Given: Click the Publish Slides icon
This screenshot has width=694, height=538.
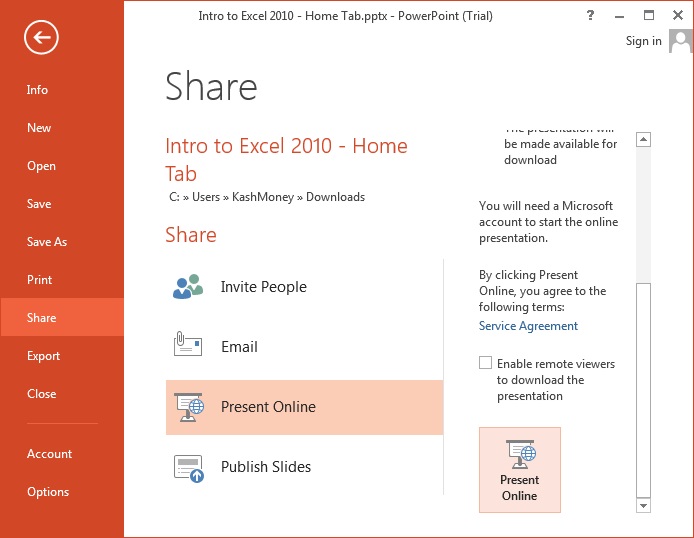Looking at the screenshot, I should (189, 469).
